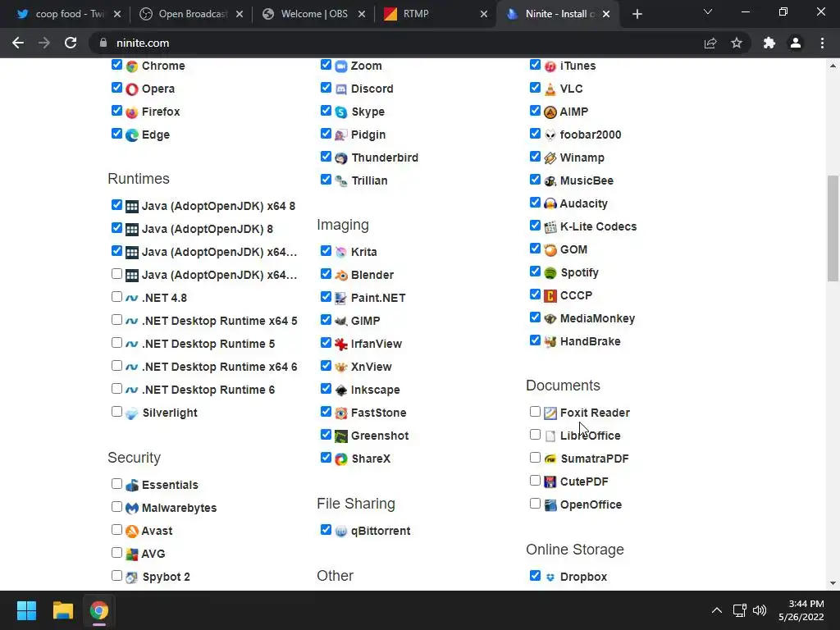Click the Blender icon
840x630 pixels.
[x=341, y=276]
